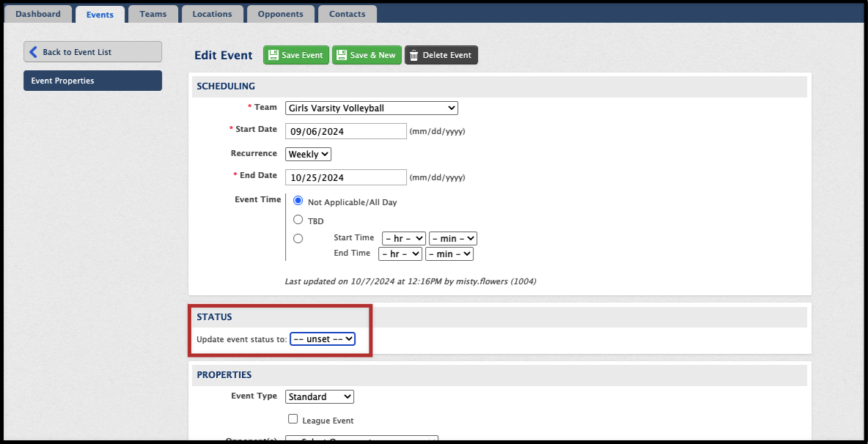Click the Save & New button

click(x=367, y=55)
